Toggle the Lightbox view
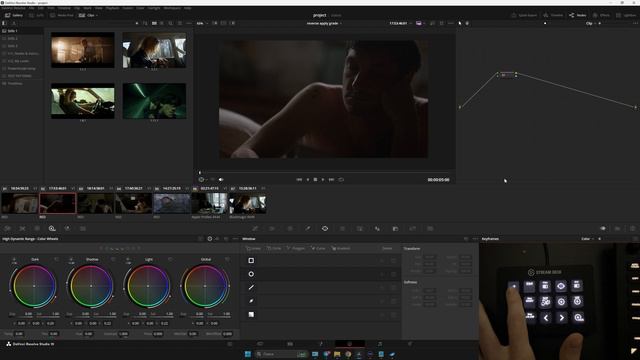The image size is (640, 360). tap(626, 15)
